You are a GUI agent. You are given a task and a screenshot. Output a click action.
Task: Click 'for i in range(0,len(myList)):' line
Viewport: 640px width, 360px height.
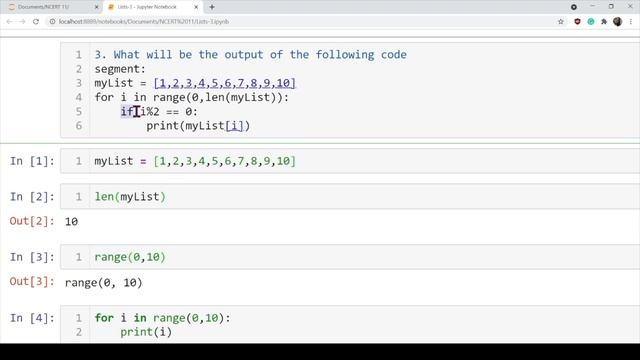(x=191, y=98)
